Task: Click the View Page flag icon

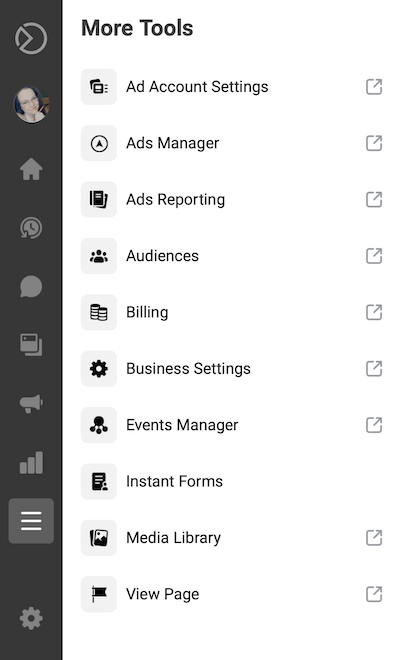Action: click(99, 594)
